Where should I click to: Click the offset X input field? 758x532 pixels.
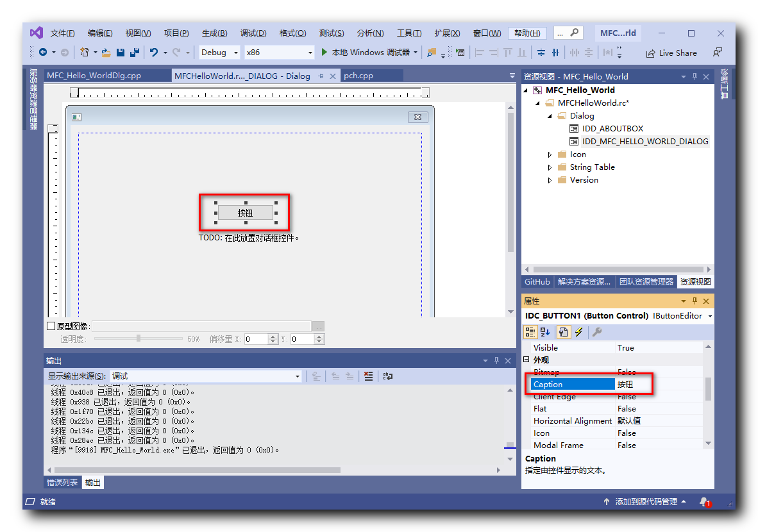[257, 339]
